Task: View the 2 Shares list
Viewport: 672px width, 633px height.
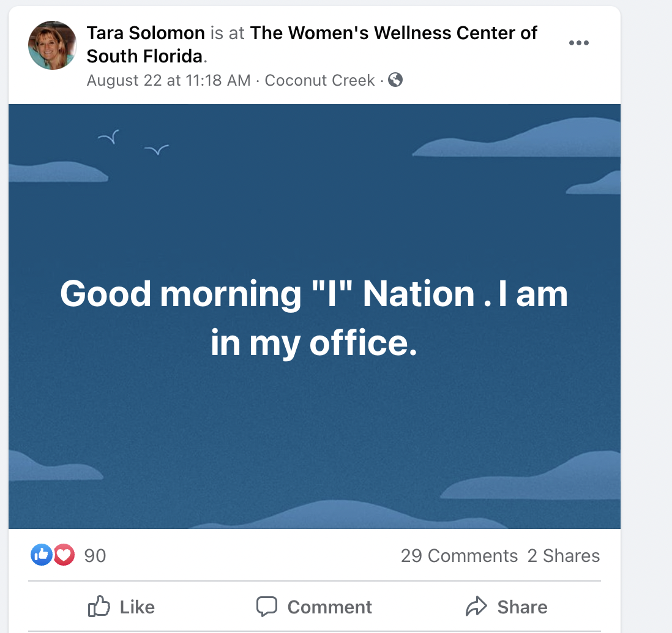Action: point(563,556)
